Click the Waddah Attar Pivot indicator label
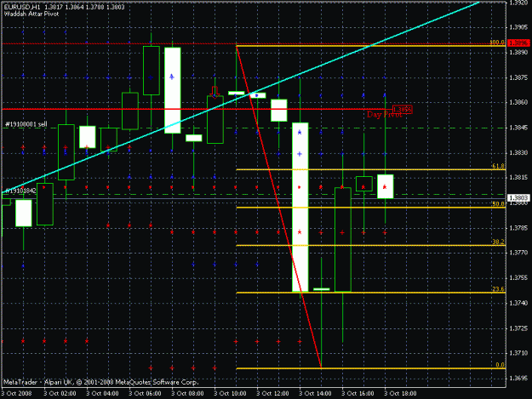Screen dimensions: 532x399 coord(31,14)
